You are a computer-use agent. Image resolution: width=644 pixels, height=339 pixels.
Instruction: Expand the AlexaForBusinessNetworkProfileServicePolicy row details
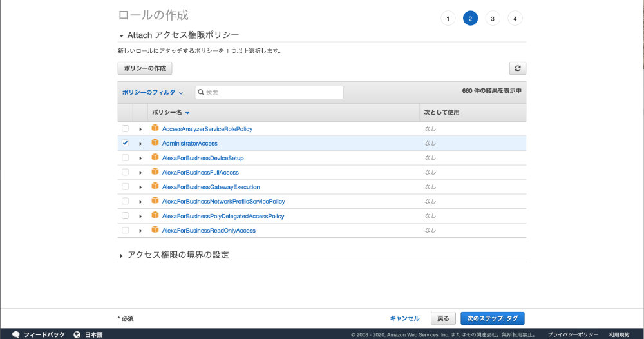(x=140, y=202)
